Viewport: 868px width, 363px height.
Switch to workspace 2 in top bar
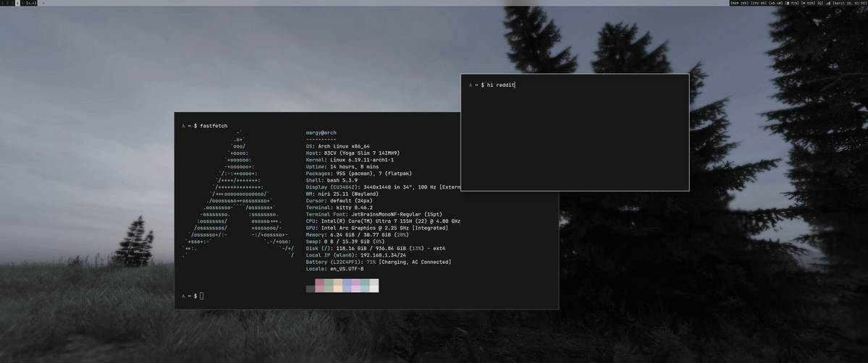point(8,3)
